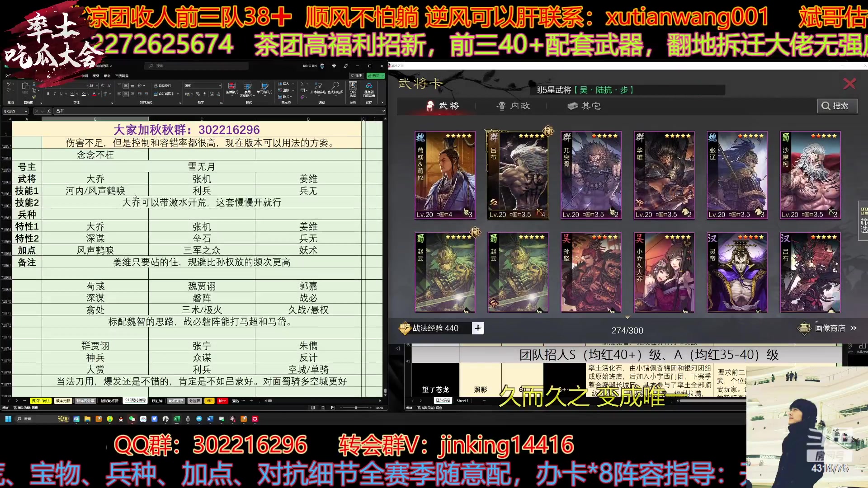This screenshot has width=868, height=488.
Task: Switch to the 版本更新 sheet tab
Action: click(63, 401)
